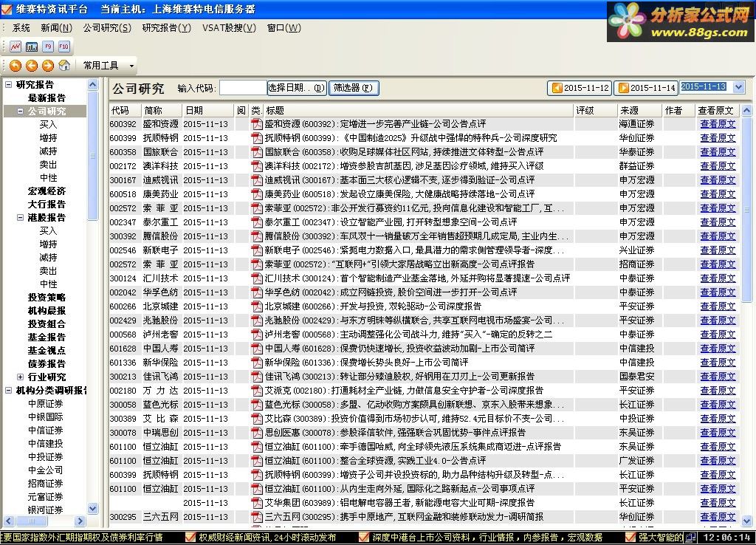The height and width of the screenshot is (545, 756).
Task: Open PDF icon for 国旅联合 report
Action: tap(257, 152)
